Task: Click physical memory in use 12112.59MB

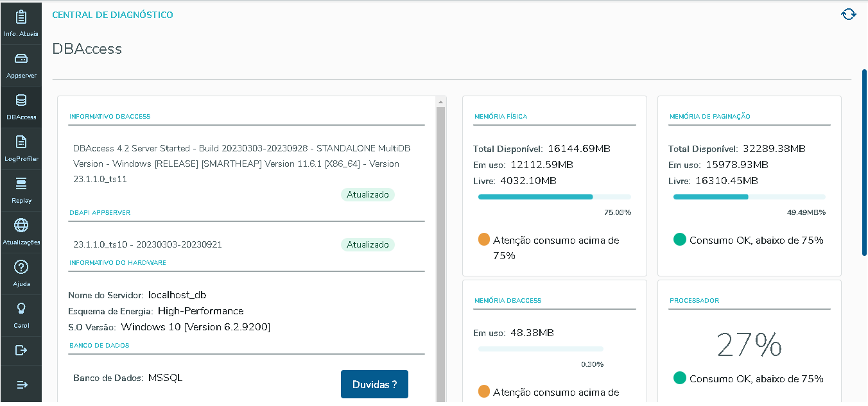Action: [x=542, y=165]
